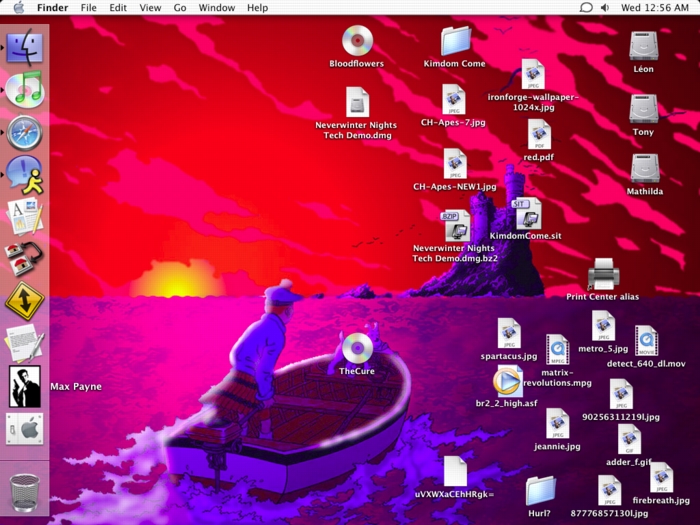Viewport: 700px width, 525px height.
Task: Select ironforge-wallpaper-1024x.jpg icon
Action: (x=533, y=75)
